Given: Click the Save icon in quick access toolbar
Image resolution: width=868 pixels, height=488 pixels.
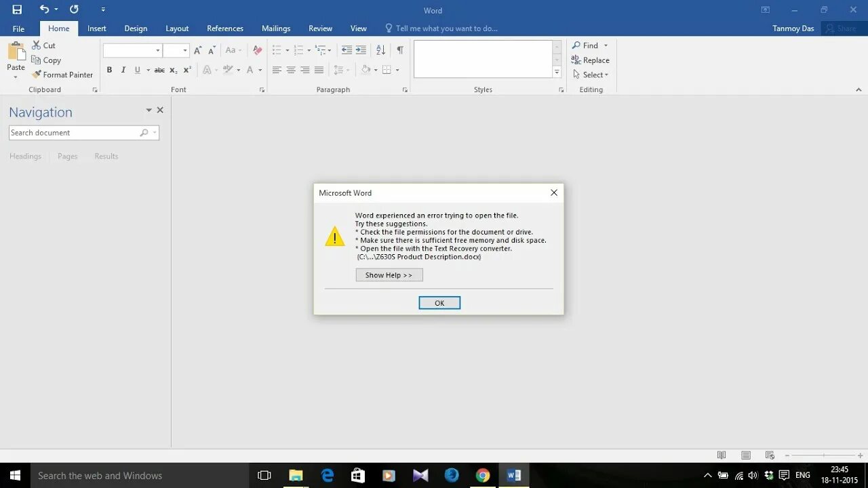Looking at the screenshot, I should [17, 9].
